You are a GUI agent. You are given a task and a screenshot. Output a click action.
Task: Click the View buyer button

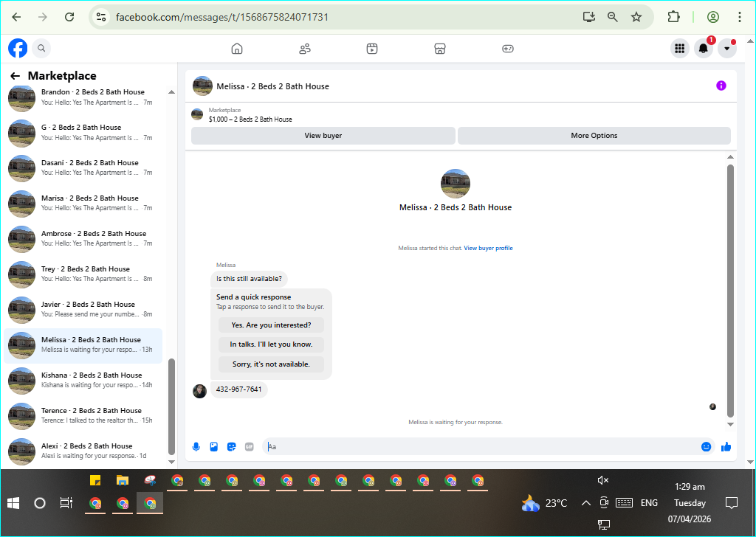[x=323, y=136]
